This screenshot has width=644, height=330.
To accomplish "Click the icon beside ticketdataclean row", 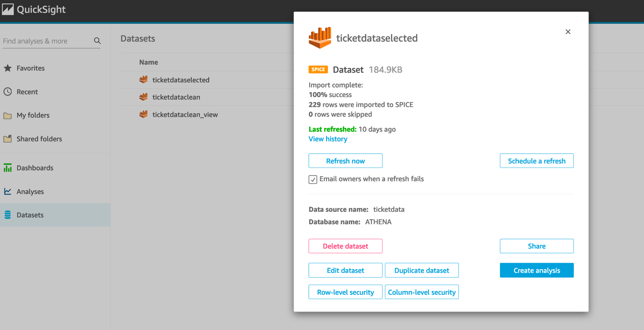I will click(144, 97).
